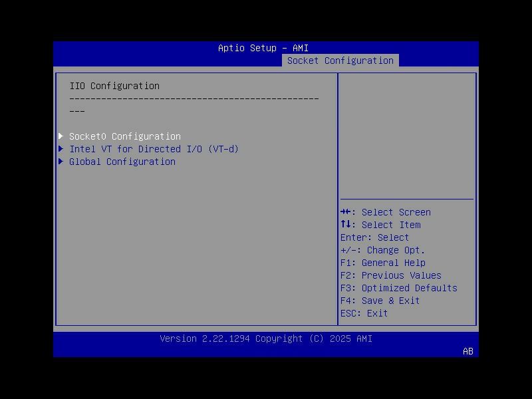Click the arrow icon beside Intel VT-d entry
This screenshot has width=532, height=399.
point(61,149)
